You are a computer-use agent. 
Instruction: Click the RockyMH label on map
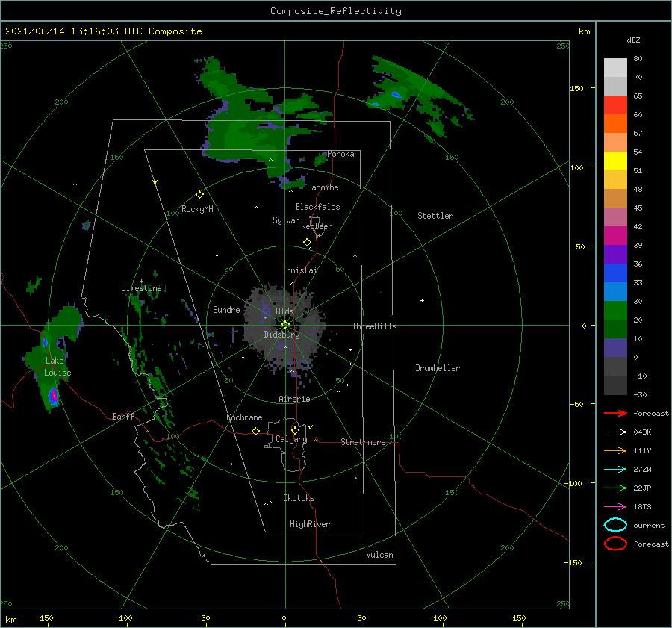tap(197, 209)
